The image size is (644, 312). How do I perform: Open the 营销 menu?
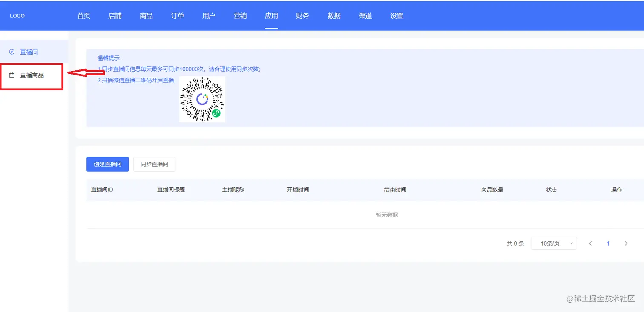[x=240, y=16]
